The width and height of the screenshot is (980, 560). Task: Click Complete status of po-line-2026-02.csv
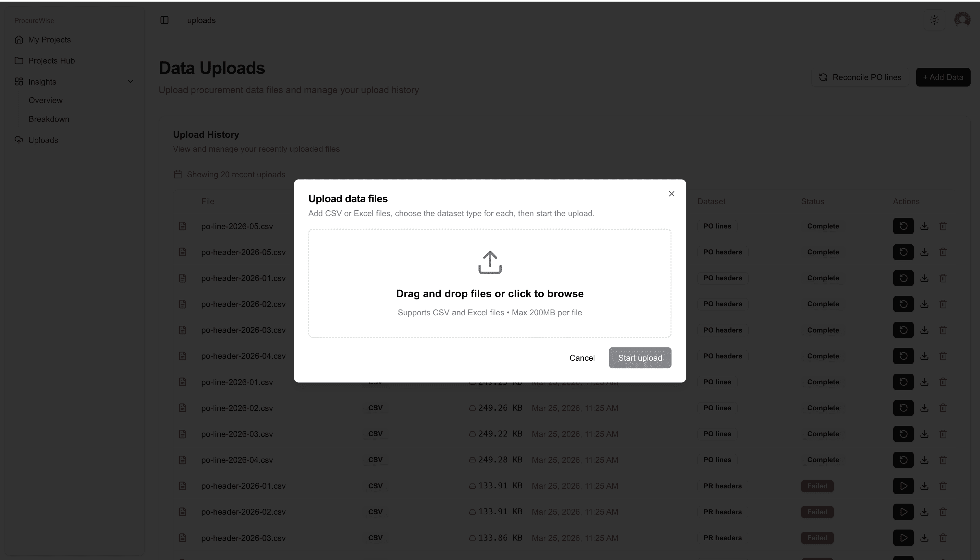[823, 408]
